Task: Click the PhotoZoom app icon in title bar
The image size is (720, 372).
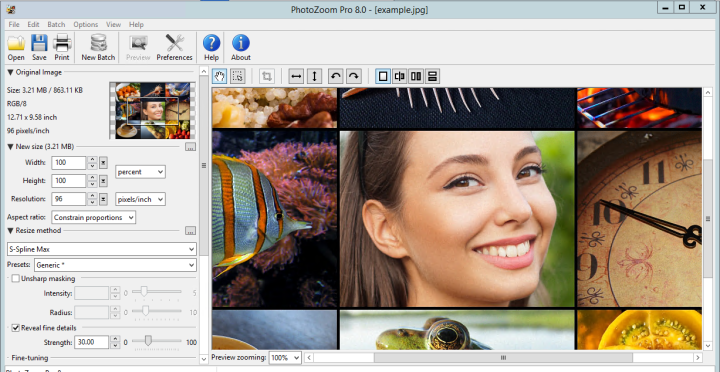Action: [x=11, y=9]
